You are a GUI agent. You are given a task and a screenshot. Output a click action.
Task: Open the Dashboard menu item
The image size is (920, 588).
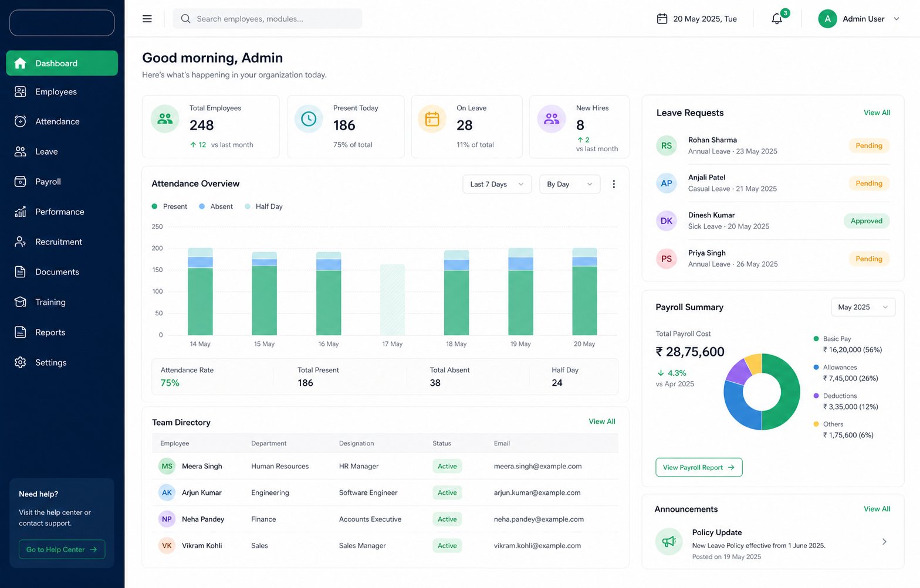pos(62,63)
